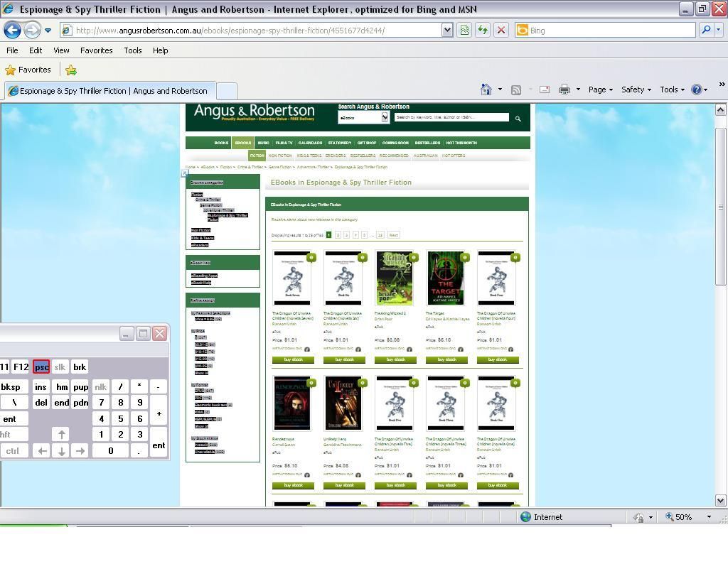Click the site keyword search field
728x564 pixels.
(451, 117)
